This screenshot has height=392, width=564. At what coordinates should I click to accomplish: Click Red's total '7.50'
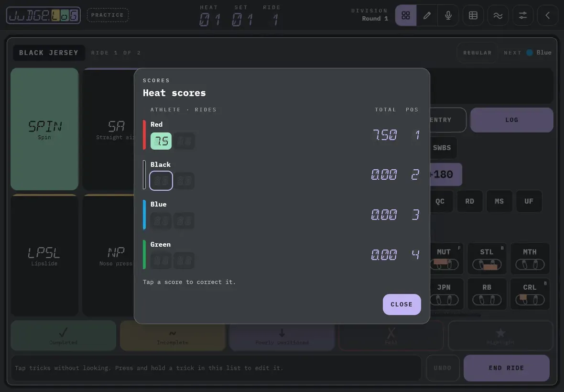[x=385, y=135]
